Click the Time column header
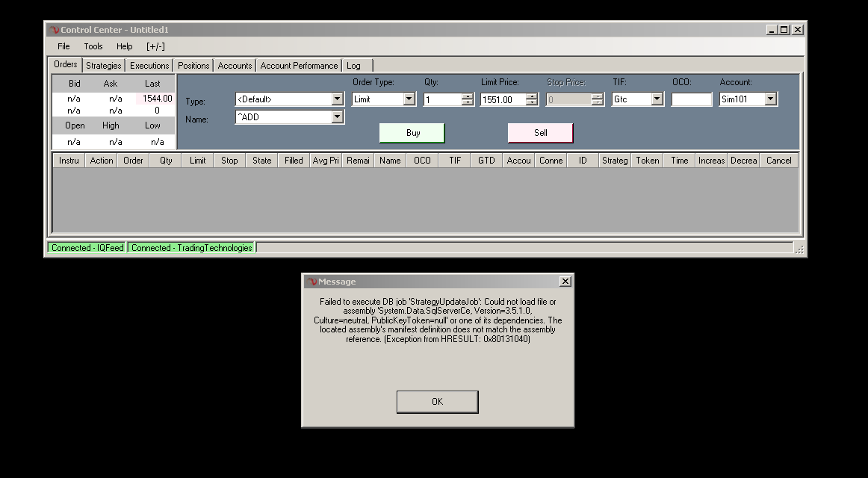This screenshot has height=478, width=868. (679, 161)
